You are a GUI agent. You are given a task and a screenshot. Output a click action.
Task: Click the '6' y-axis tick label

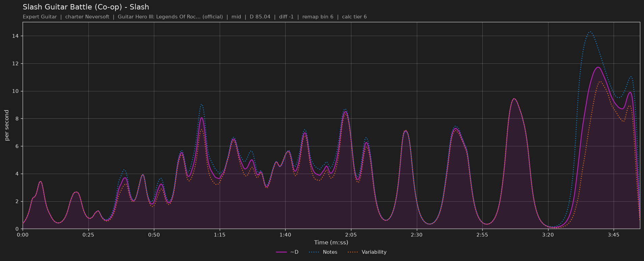17,146
